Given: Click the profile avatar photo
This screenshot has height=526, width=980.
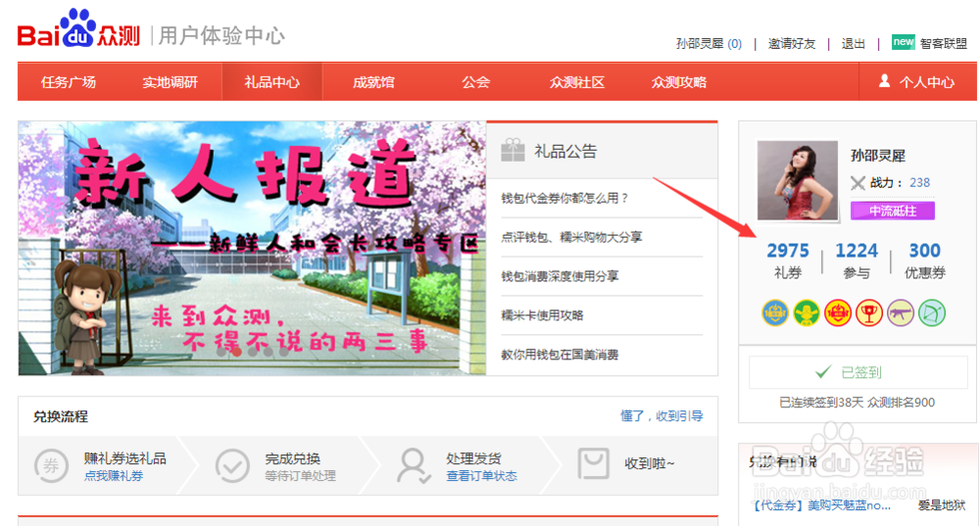Looking at the screenshot, I should 798,180.
